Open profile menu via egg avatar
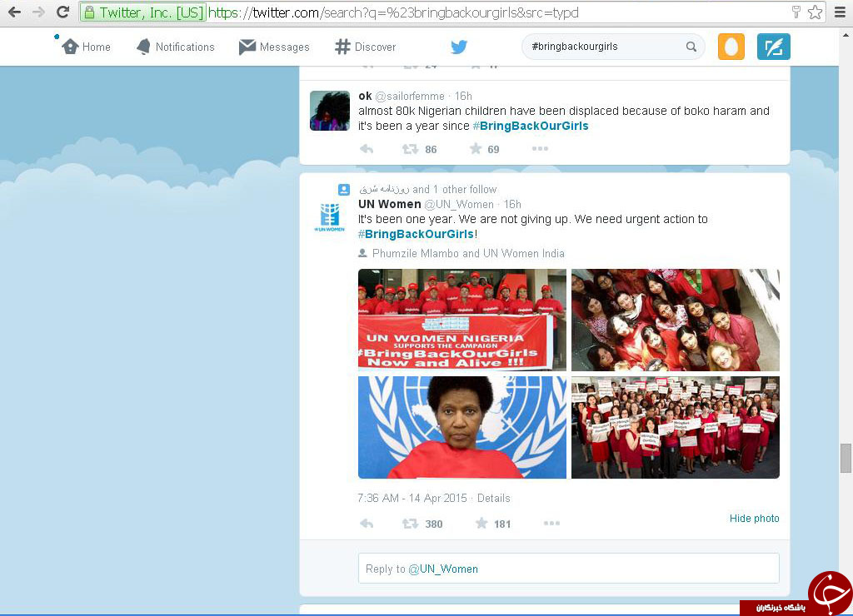 731,47
